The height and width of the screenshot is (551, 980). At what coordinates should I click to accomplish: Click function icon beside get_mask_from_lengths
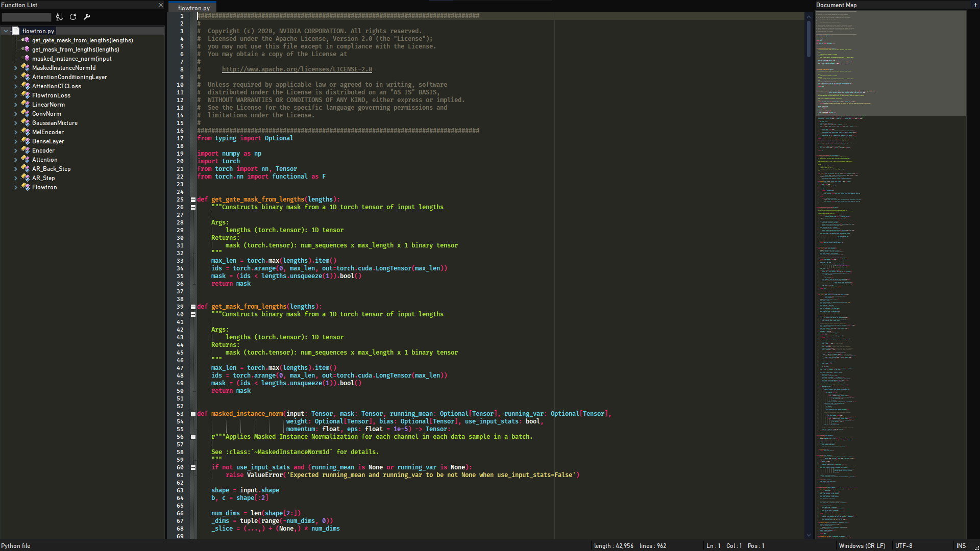26,49
